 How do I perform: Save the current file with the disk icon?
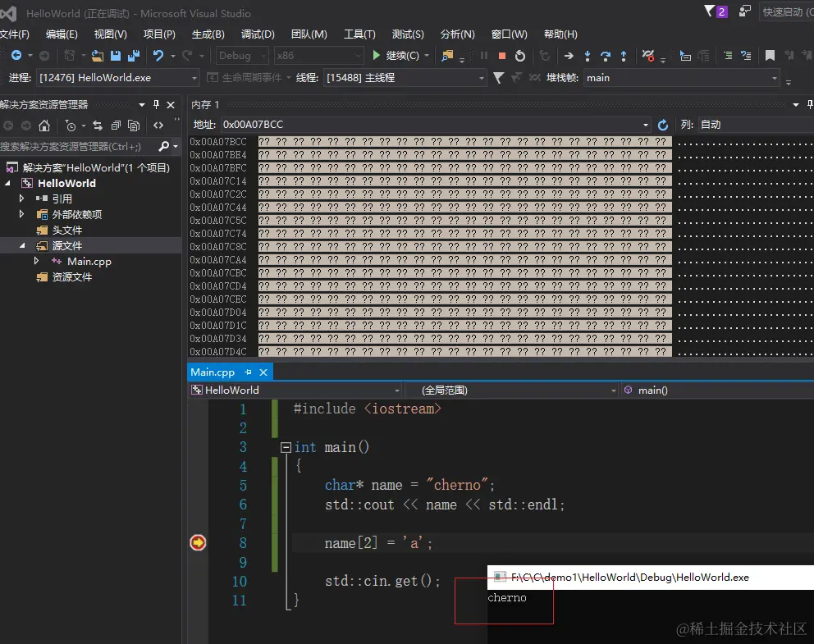point(115,56)
